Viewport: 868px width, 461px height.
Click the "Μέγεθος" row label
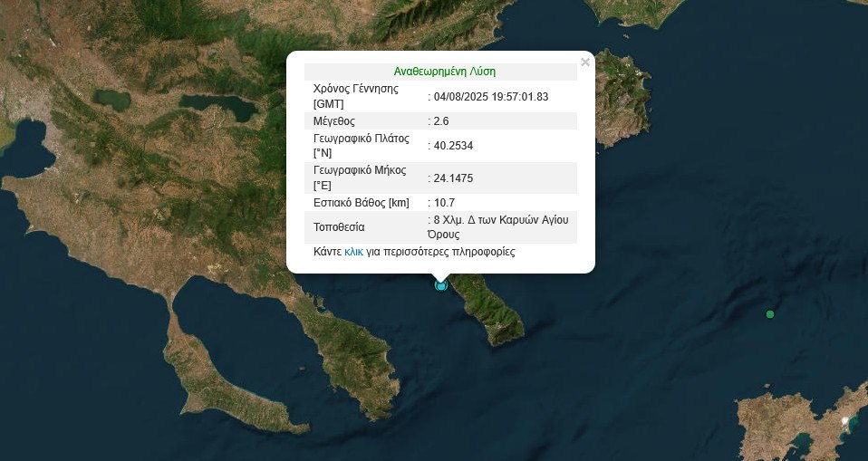[333, 120]
